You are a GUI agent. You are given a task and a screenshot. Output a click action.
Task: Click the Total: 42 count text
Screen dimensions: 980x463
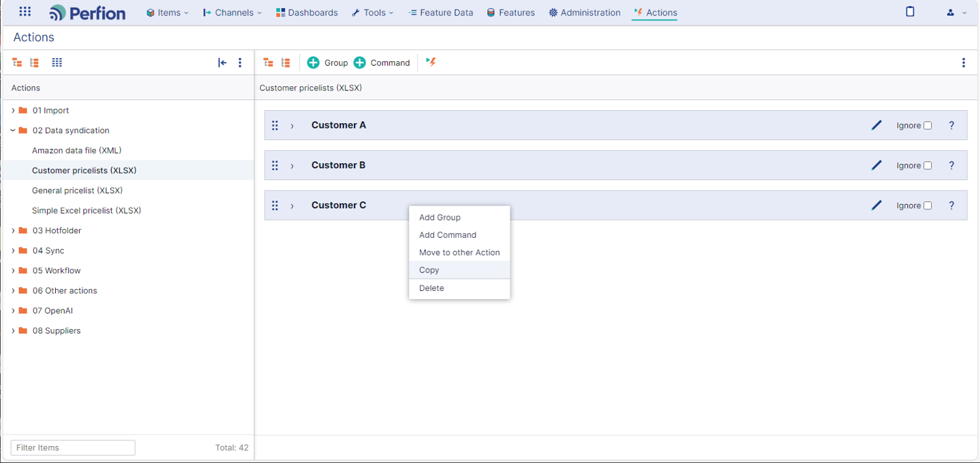tap(232, 447)
